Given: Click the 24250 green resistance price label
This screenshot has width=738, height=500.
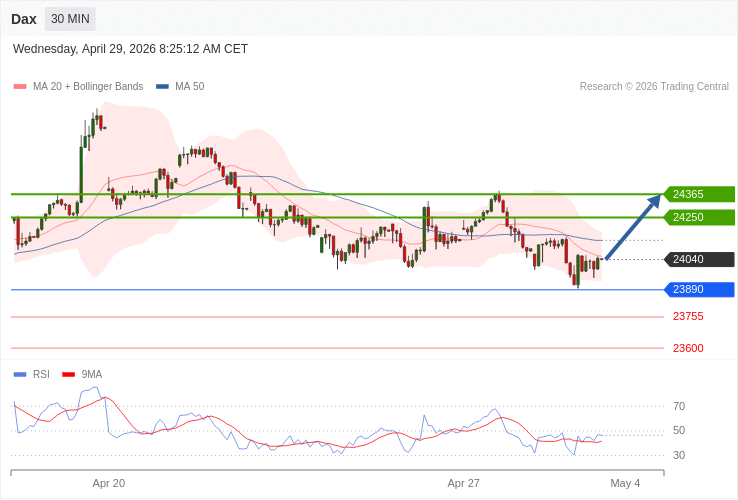Looking at the screenshot, I should (700, 217).
